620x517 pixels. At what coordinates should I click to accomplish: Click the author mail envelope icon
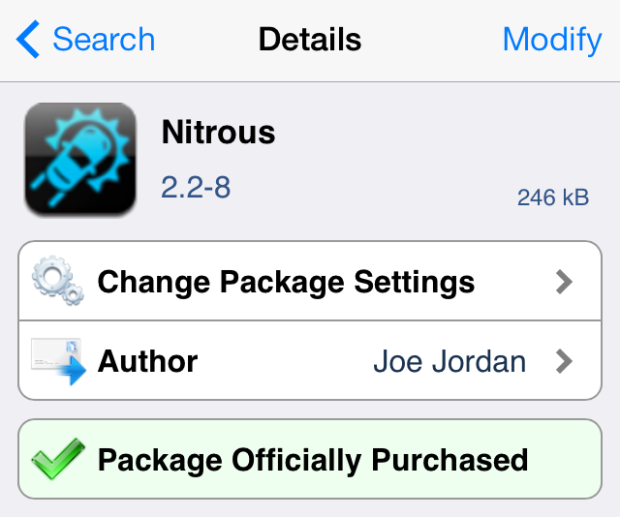click(x=59, y=361)
